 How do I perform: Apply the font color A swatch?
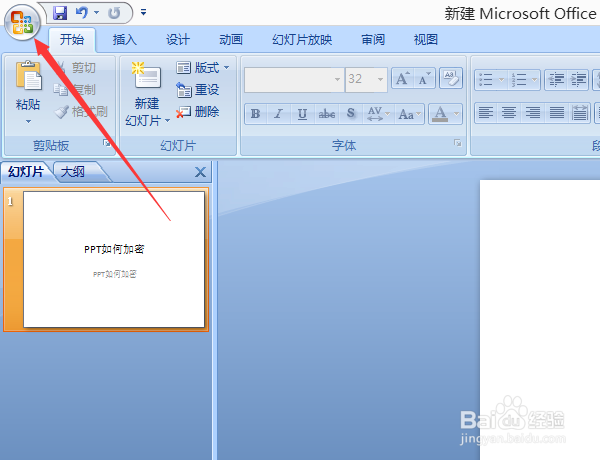click(x=440, y=114)
